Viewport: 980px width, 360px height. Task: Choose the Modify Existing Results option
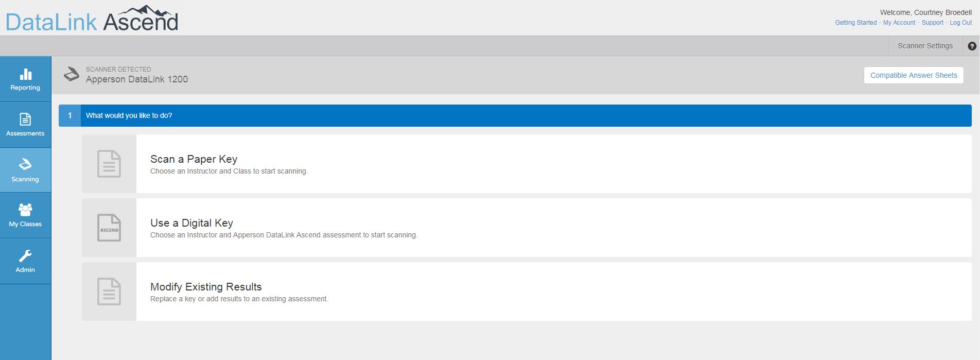tap(527, 292)
